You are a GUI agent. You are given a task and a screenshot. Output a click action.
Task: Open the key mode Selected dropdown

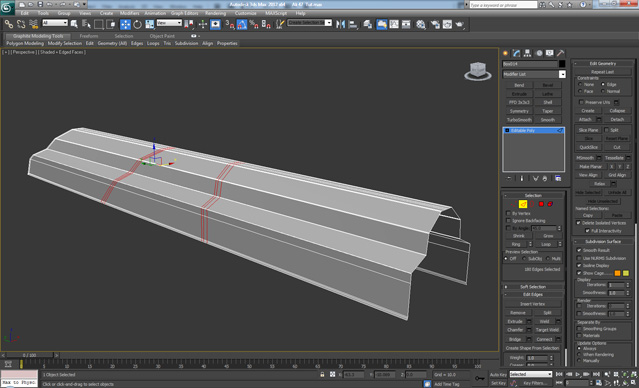coord(531,374)
